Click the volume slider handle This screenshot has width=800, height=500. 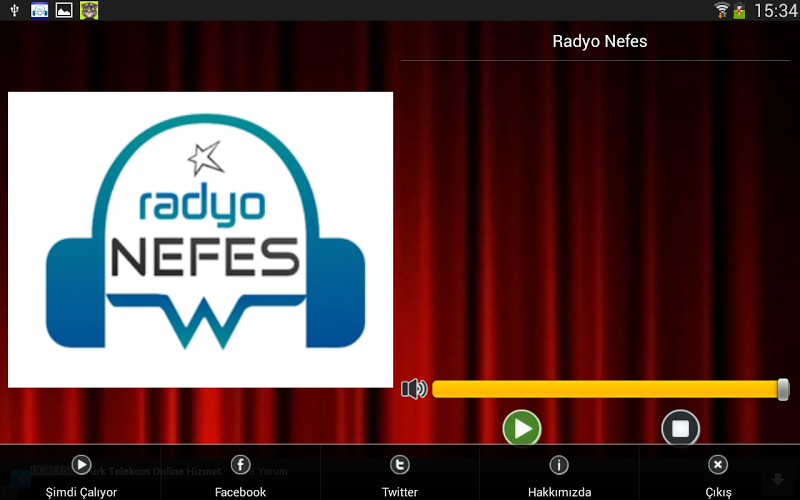(x=783, y=389)
